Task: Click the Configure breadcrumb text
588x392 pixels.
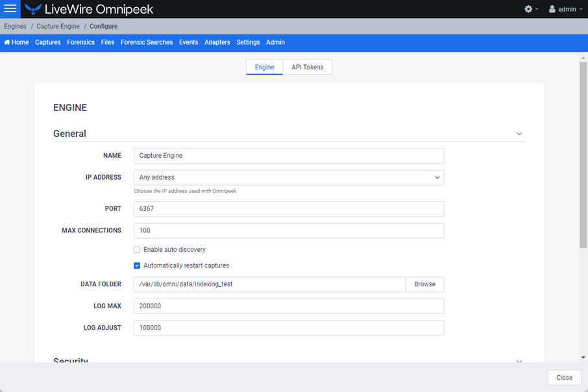Action: point(103,26)
